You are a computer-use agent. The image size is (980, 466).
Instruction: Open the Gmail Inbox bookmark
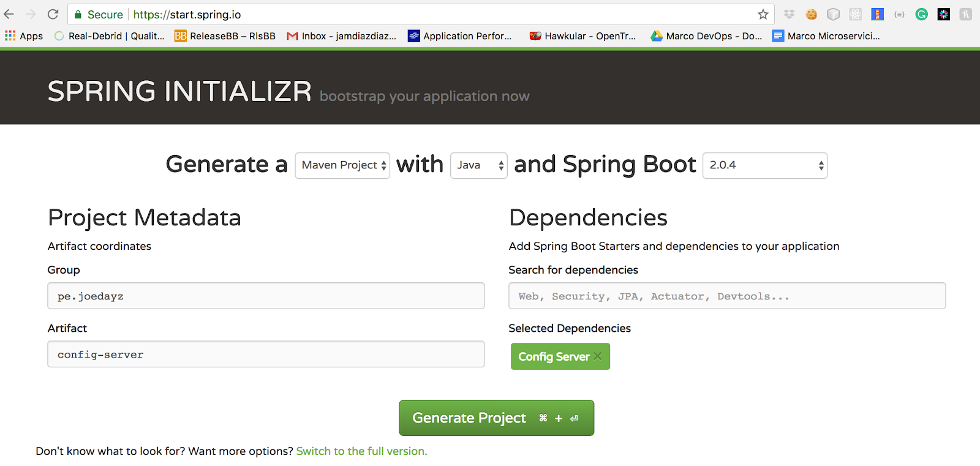(342, 36)
